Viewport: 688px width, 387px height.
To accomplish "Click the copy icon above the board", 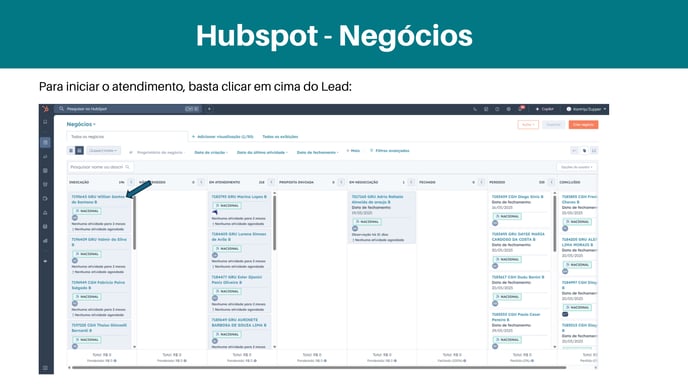I will (584, 150).
